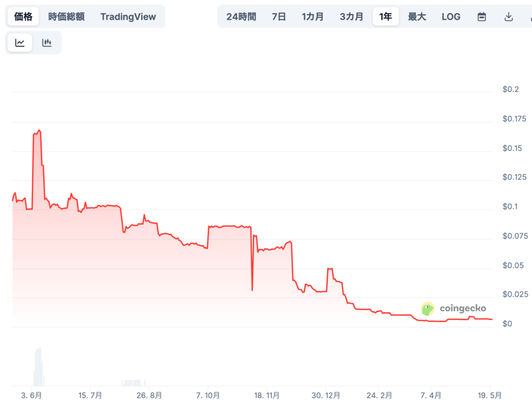Screen dimensions: 532x406
Task: Click the $0.1 price axis label
Action: coord(510,207)
